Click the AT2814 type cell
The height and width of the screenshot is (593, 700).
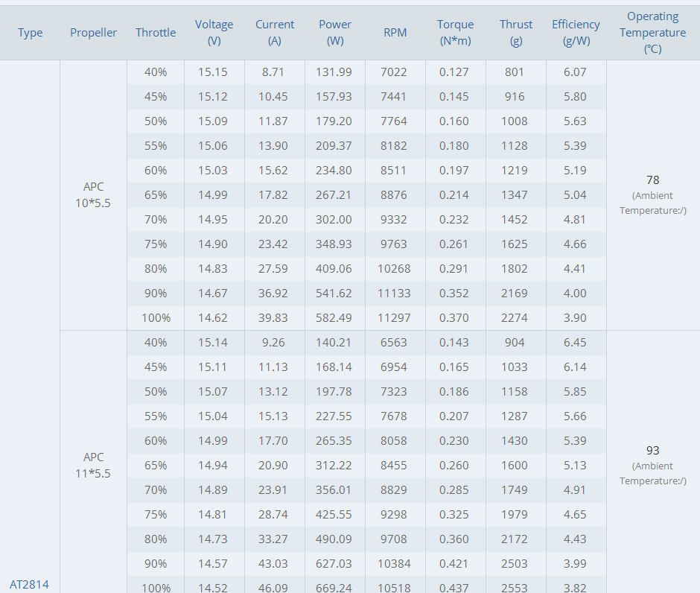[x=29, y=584]
